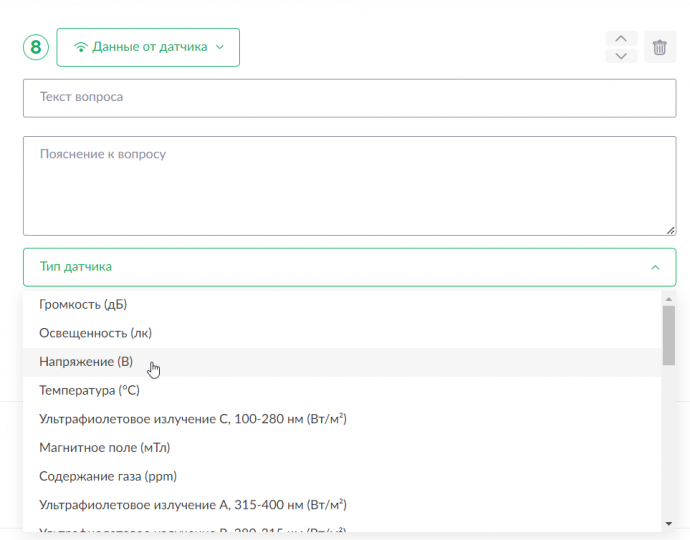Click the question number 8 badge
This screenshot has width=690, height=540.
click(x=36, y=47)
